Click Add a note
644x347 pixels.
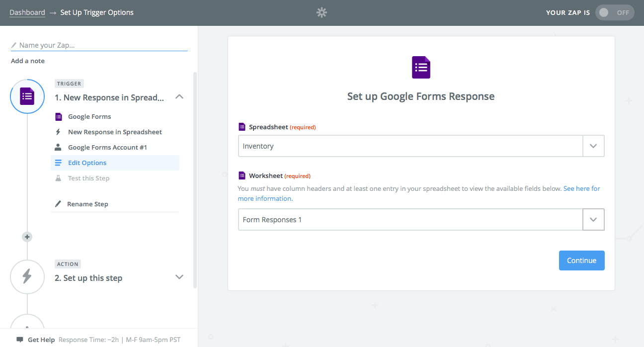[x=28, y=61]
